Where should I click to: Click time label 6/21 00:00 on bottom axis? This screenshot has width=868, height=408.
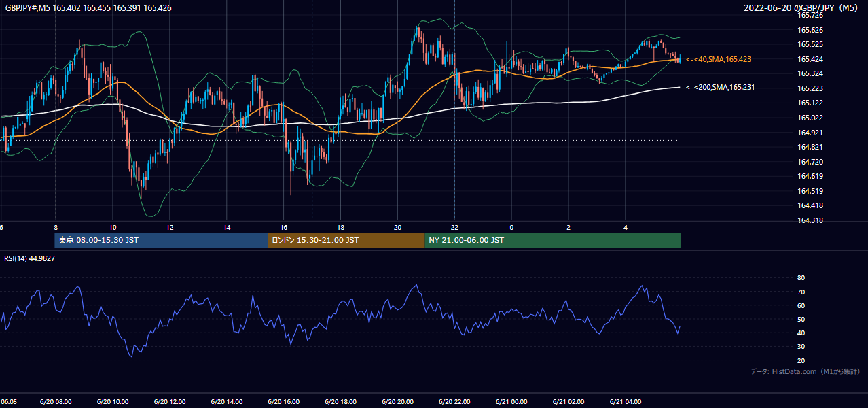click(512, 402)
